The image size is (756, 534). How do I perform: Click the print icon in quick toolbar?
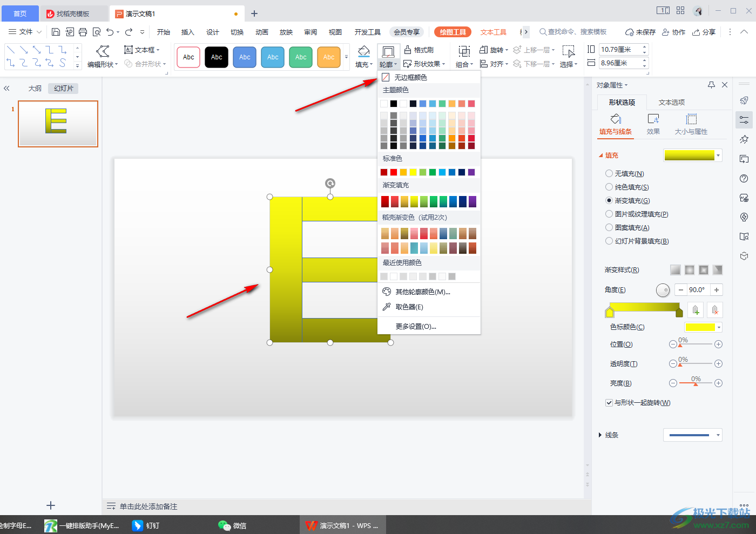click(x=83, y=32)
